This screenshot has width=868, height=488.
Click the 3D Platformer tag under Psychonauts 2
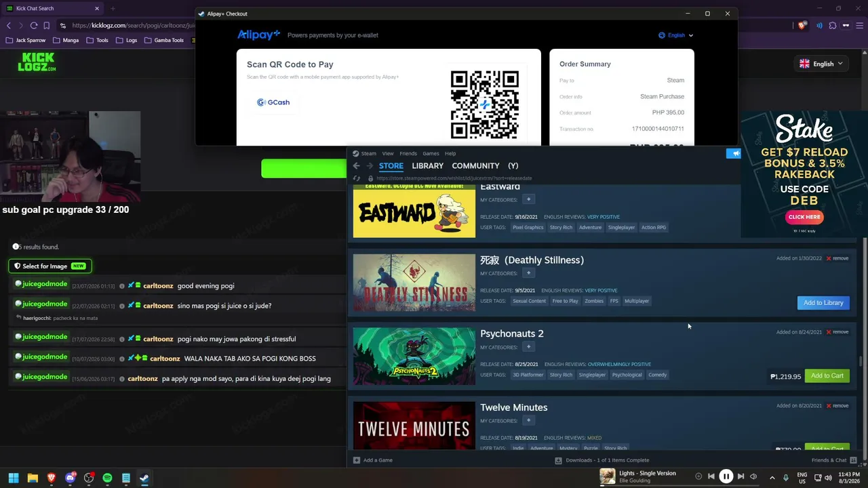[528, 375]
